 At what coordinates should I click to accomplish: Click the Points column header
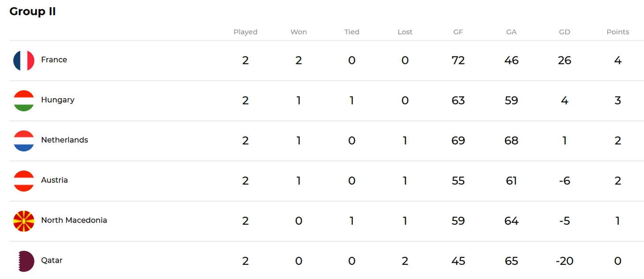click(618, 32)
